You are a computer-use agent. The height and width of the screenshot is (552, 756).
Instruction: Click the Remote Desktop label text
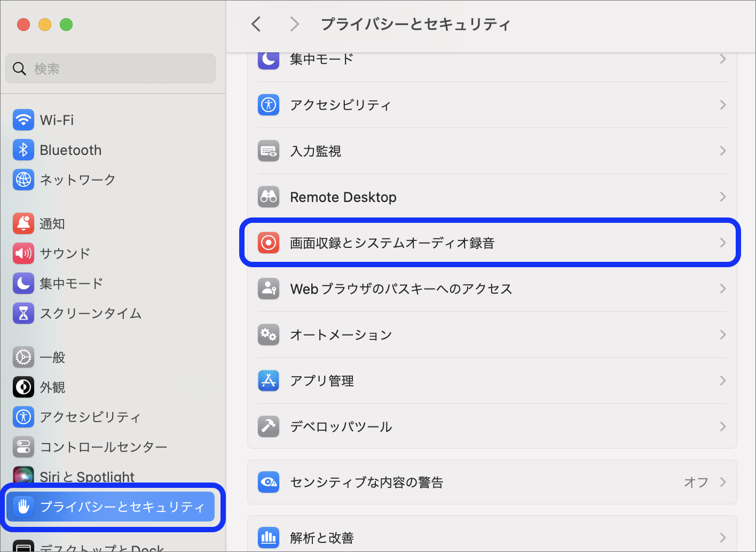coord(343,197)
